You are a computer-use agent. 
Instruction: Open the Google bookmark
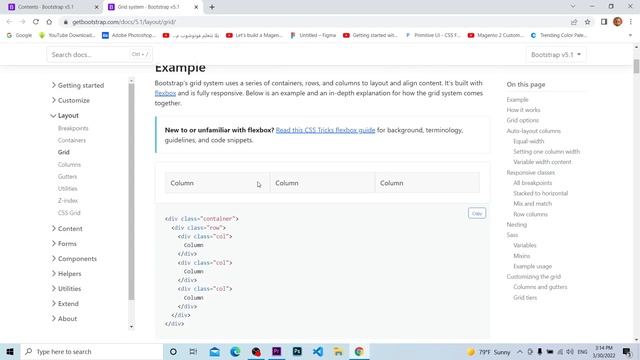click(x=19, y=36)
